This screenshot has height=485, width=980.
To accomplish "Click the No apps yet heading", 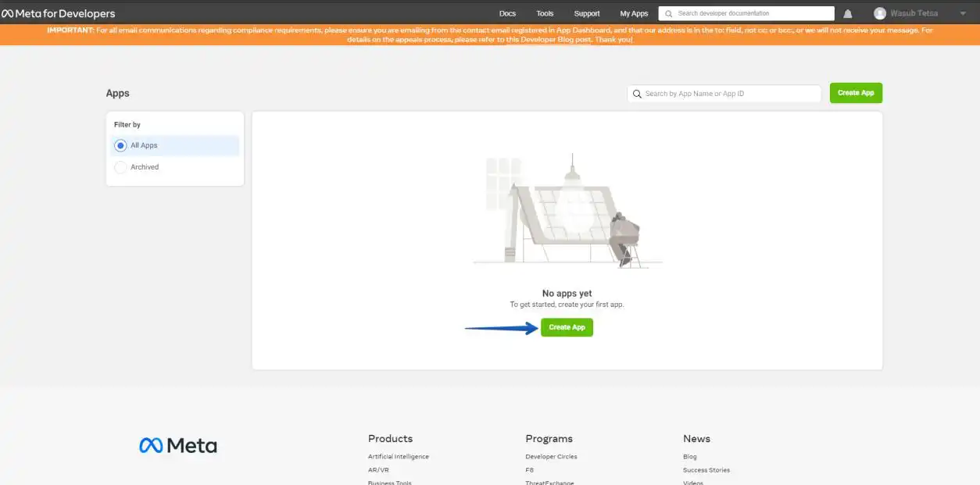I will pyautogui.click(x=567, y=294).
